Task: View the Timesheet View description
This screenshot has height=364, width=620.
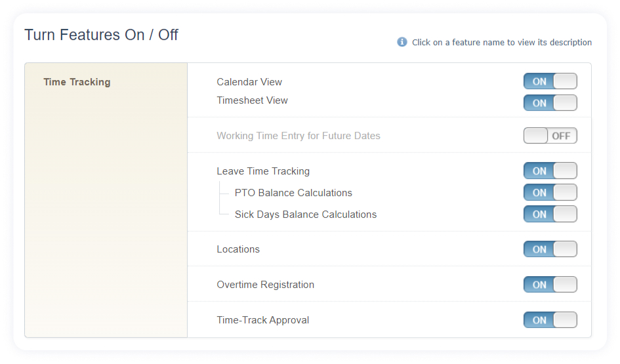Action: 252,100
